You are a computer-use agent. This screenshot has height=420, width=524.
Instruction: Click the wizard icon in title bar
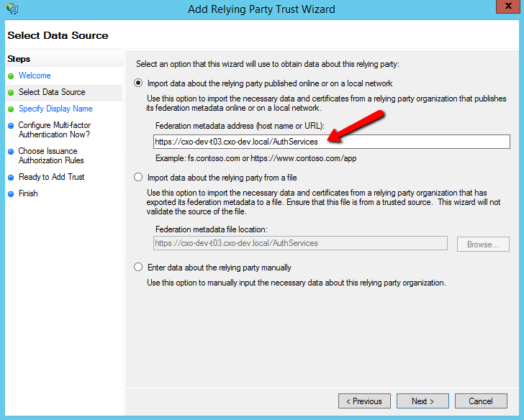12,9
